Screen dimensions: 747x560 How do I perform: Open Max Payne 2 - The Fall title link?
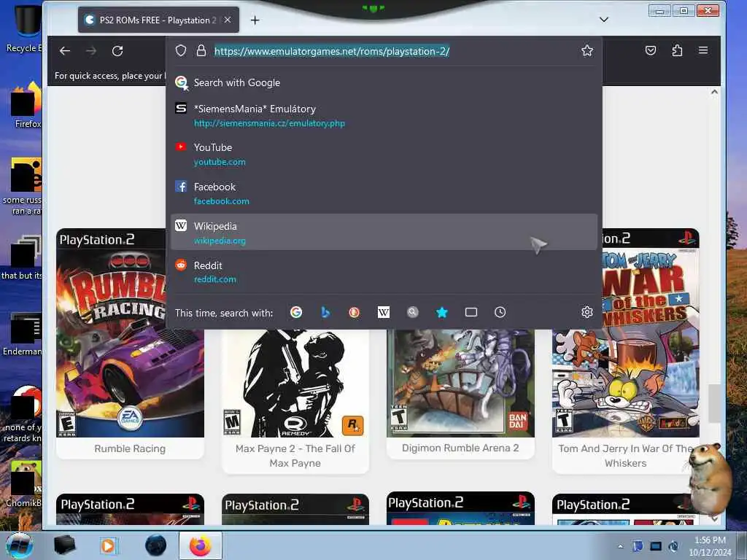click(295, 456)
